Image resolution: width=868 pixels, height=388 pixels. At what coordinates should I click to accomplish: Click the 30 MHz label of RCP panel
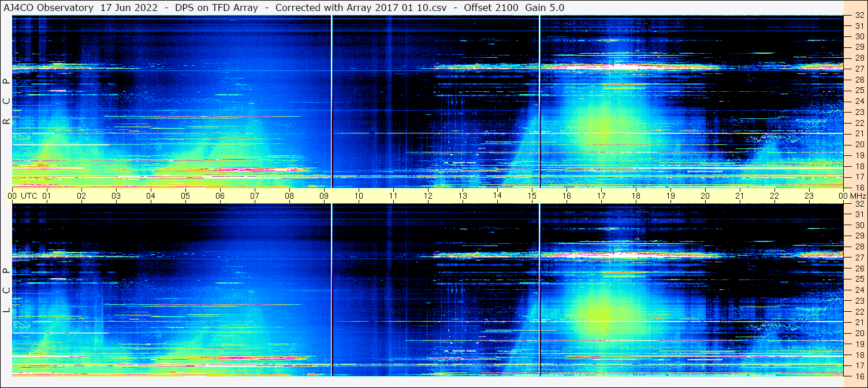tap(859, 36)
